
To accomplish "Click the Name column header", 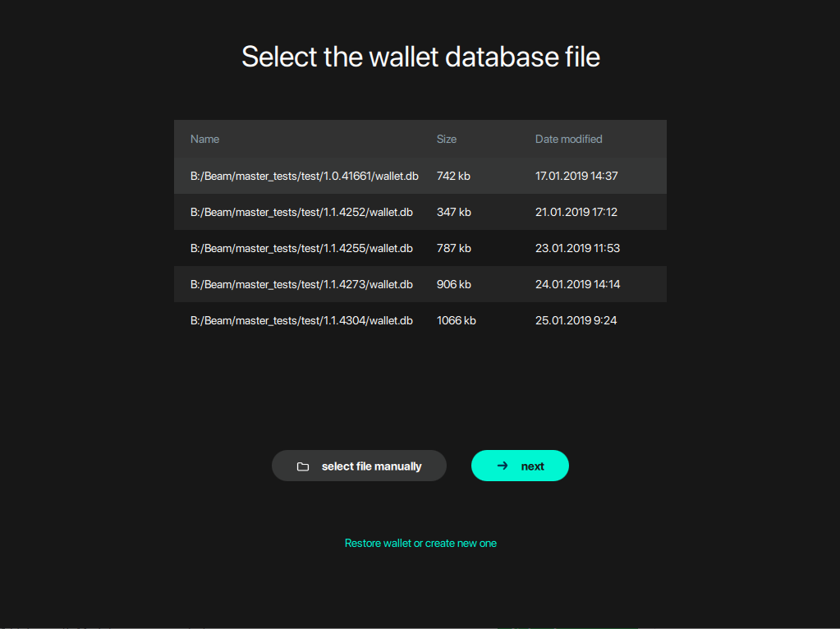I will (x=204, y=140).
